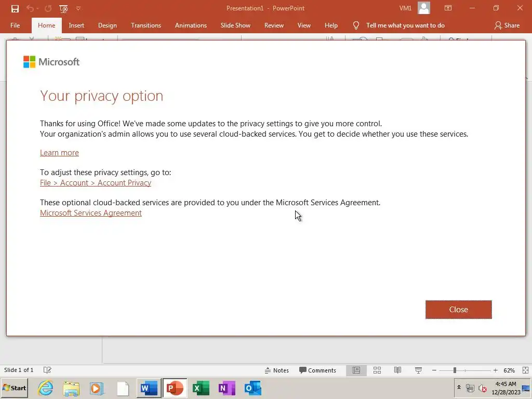Click spell check icon in status bar
532x399 pixels.
[x=47, y=370]
